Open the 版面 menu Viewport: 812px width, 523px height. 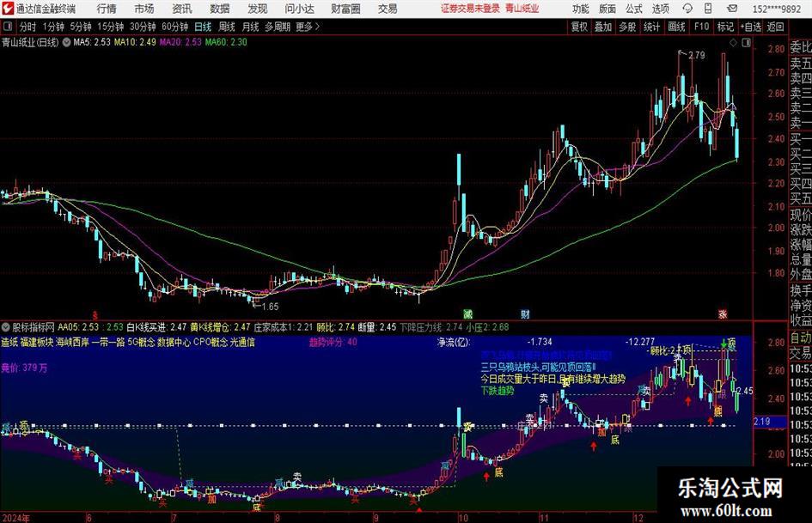pyautogui.click(x=607, y=9)
